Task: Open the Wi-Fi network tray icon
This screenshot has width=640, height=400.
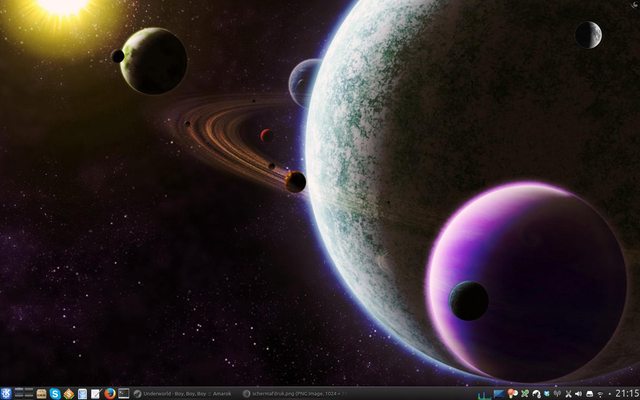Action: 600,394
